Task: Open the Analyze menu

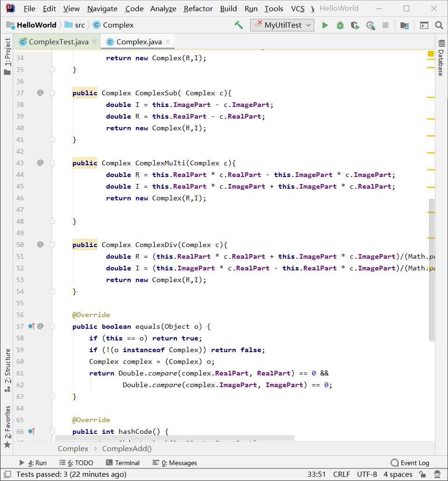Action: (163, 8)
